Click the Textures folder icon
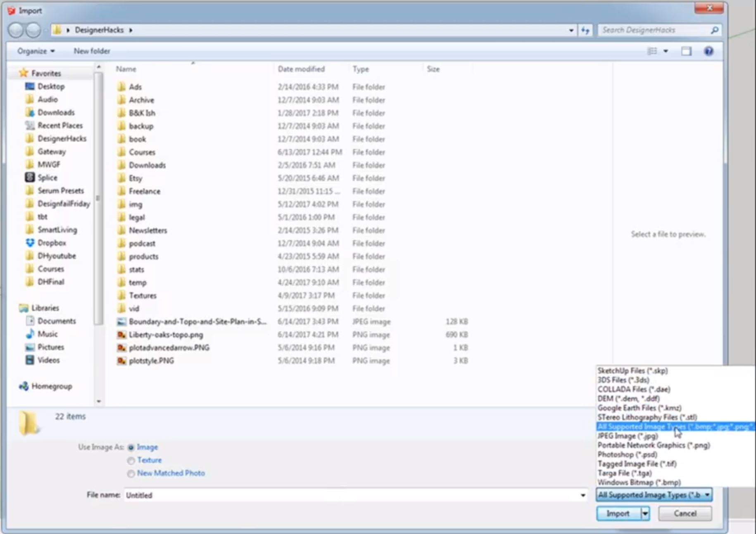 [121, 296]
